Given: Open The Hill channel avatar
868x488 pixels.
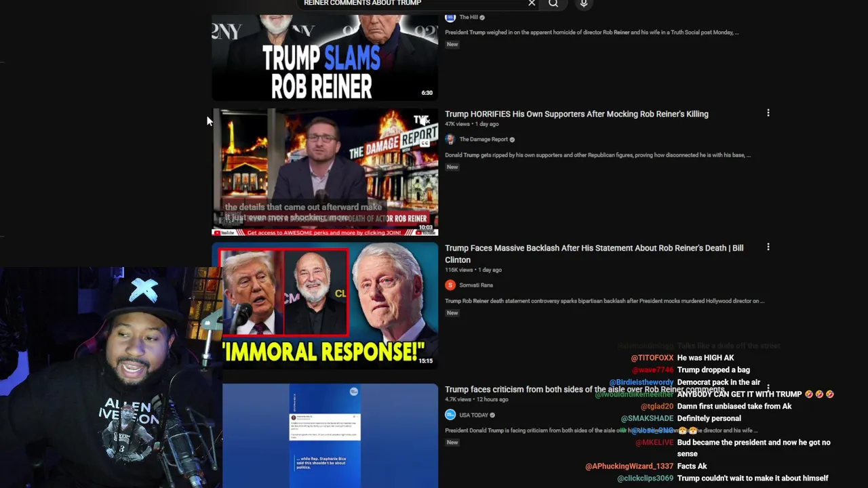Looking at the screenshot, I should (x=450, y=17).
